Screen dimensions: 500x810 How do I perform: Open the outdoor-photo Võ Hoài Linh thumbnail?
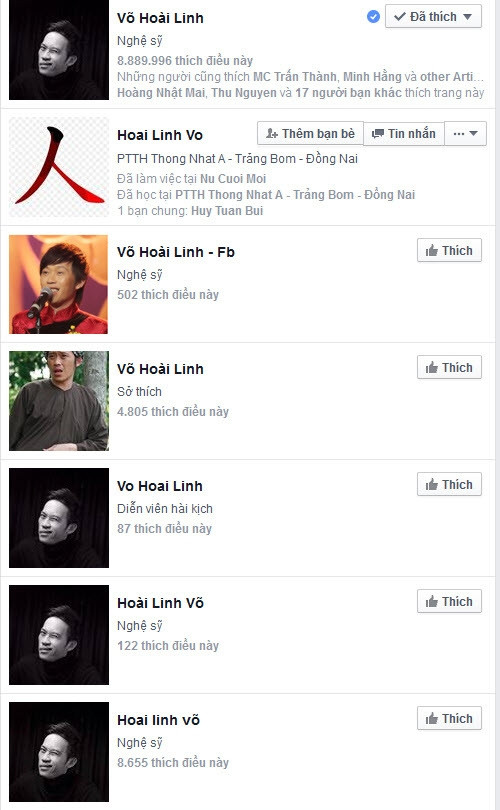[59, 401]
